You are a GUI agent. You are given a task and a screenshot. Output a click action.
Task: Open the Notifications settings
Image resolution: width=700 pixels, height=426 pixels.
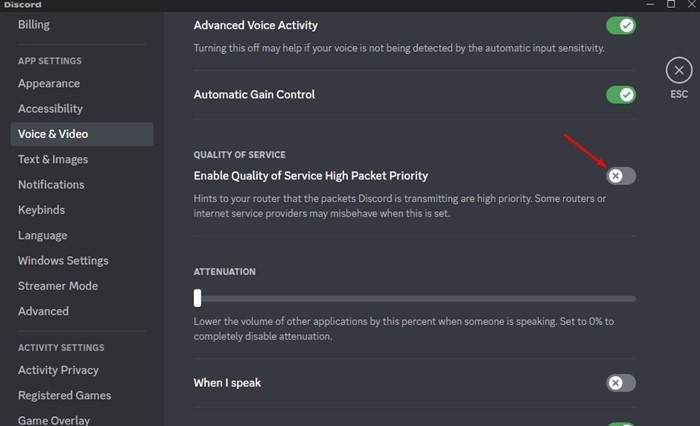point(51,184)
